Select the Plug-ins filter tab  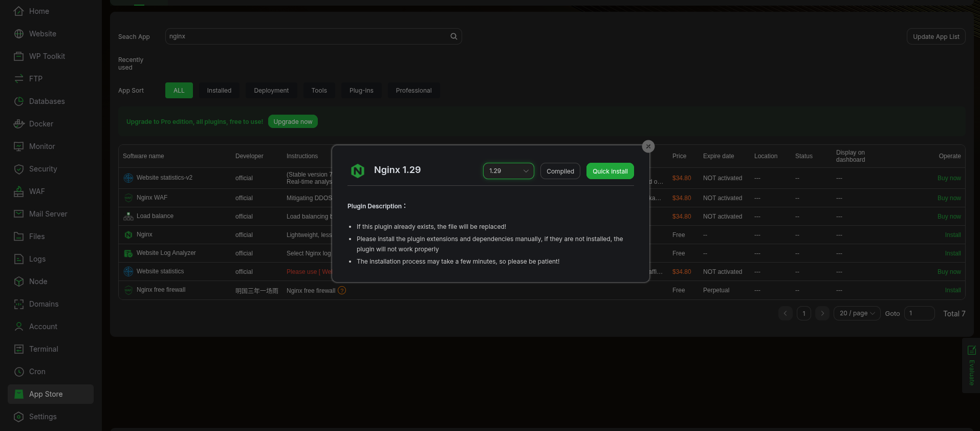361,91
